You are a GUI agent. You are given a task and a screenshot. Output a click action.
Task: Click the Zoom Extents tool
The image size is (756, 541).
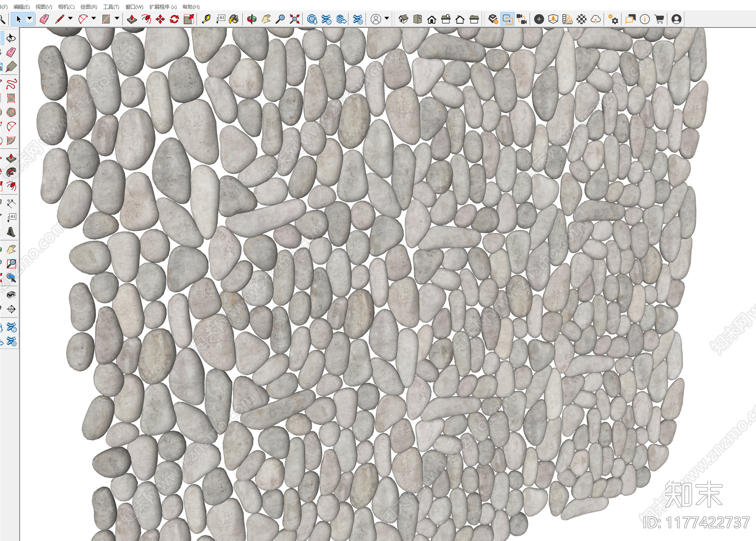294,19
